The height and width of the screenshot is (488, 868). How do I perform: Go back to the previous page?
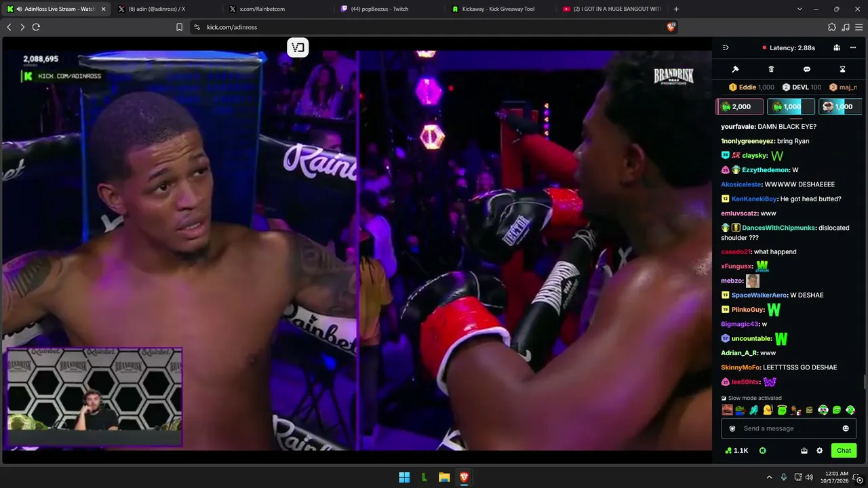pyautogui.click(x=9, y=27)
